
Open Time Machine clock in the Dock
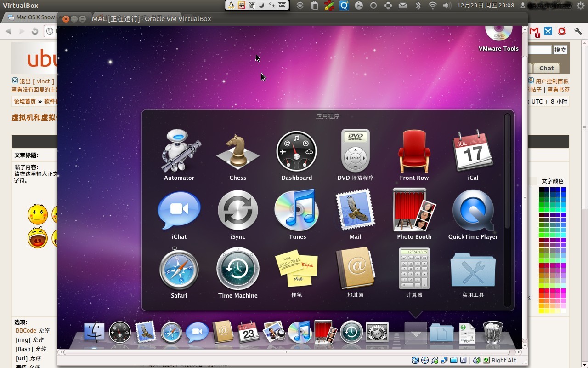(351, 332)
